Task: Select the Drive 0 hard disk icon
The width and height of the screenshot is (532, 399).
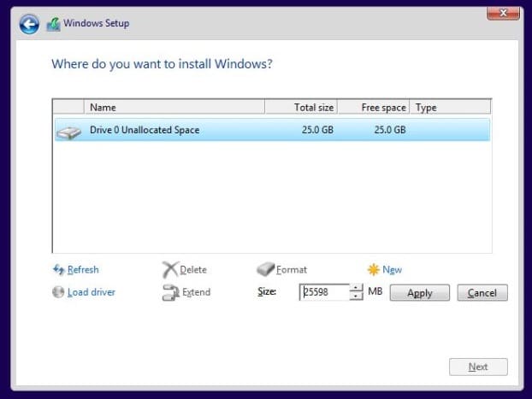Action: click(x=69, y=132)
